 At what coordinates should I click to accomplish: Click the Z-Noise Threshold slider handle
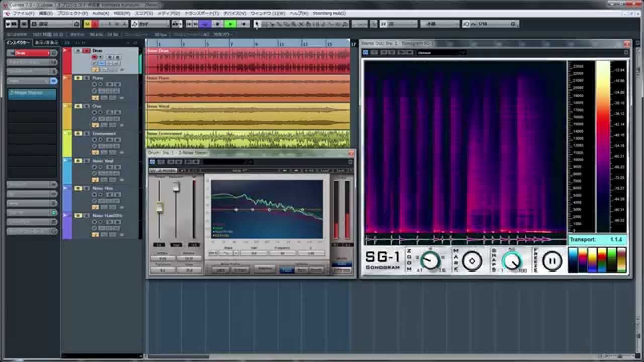point(159,207)
